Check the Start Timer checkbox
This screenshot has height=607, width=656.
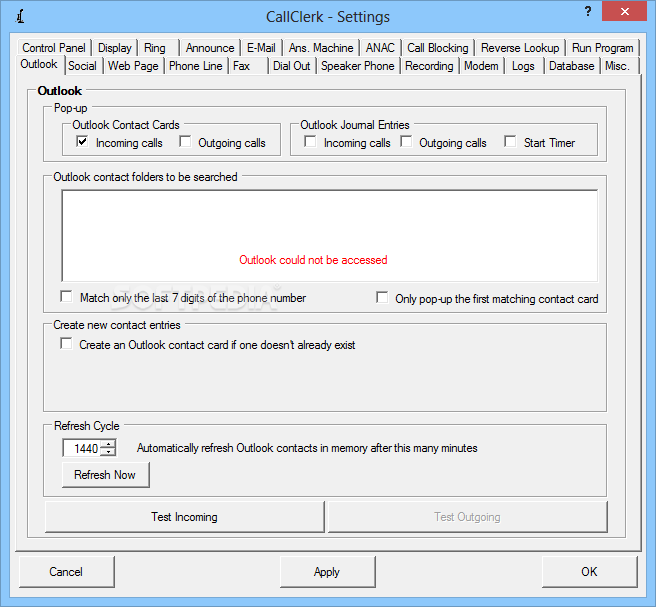pyautogui.click(x=510, y=141)
